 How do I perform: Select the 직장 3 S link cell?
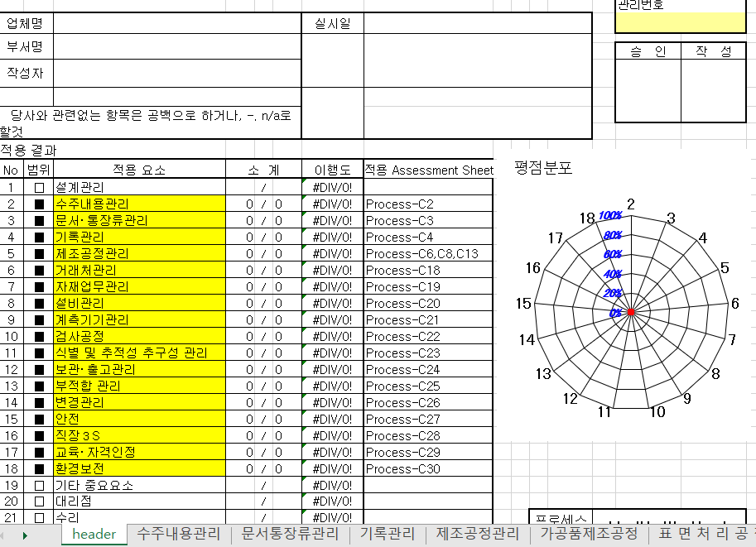(x=139, y=435)
